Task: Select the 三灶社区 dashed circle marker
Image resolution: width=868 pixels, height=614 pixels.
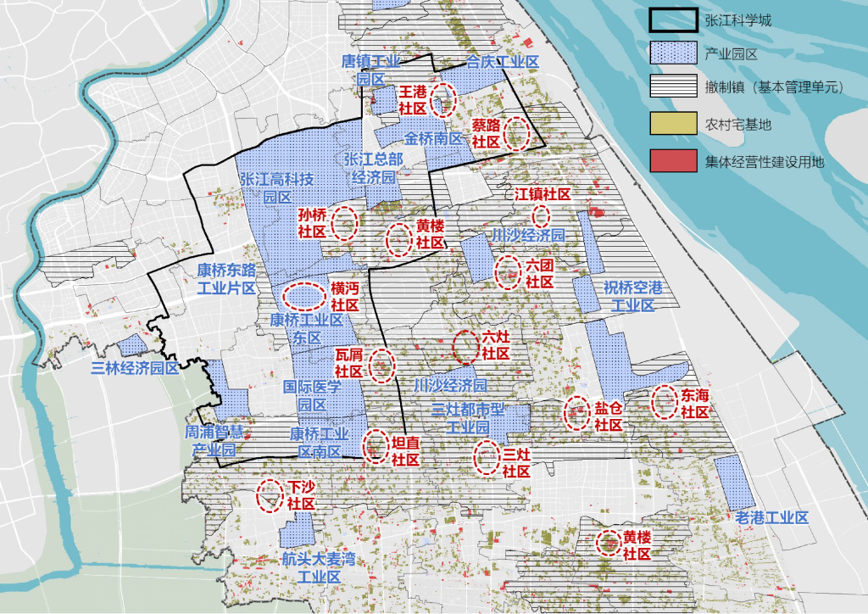Action: (x=487, y=457)
